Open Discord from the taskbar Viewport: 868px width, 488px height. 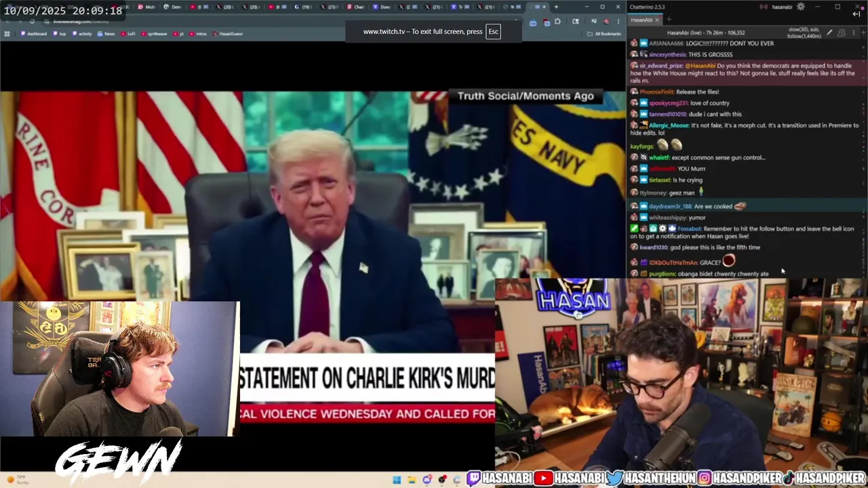[x=427, y=480]
